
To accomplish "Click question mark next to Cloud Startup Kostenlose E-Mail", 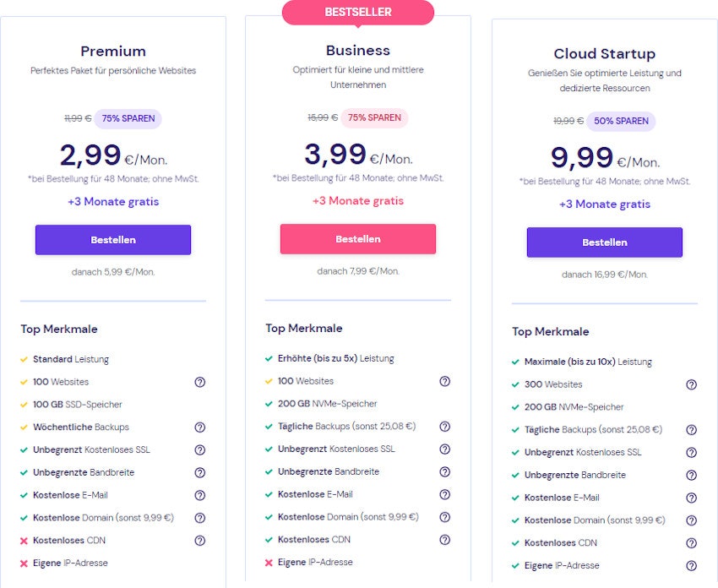I will coord(690,498).
